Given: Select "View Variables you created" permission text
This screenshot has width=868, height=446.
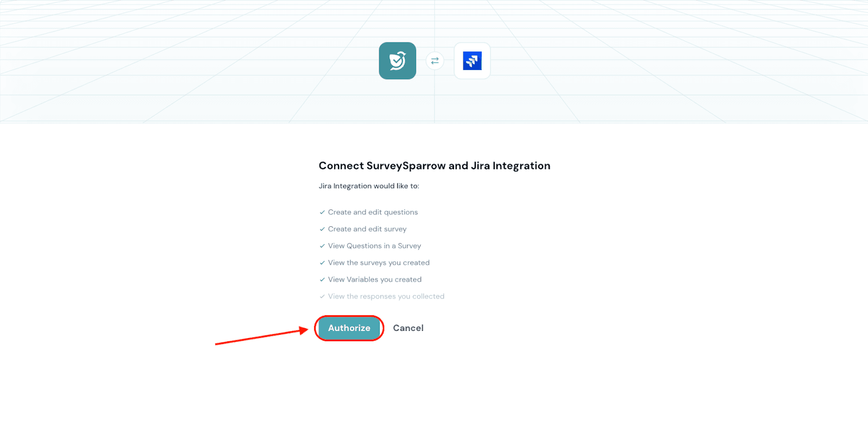Looking at the screenshot, I should 375,279.
